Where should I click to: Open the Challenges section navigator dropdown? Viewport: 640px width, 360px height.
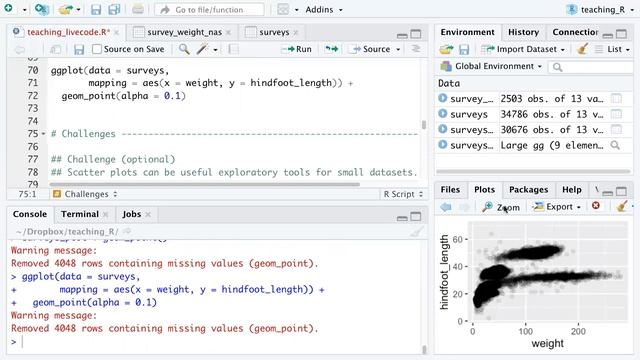[85, 194]
